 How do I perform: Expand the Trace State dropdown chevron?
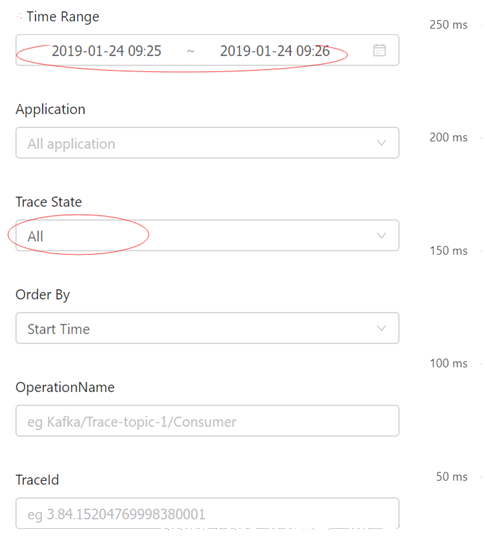click(x=381, y=235)
